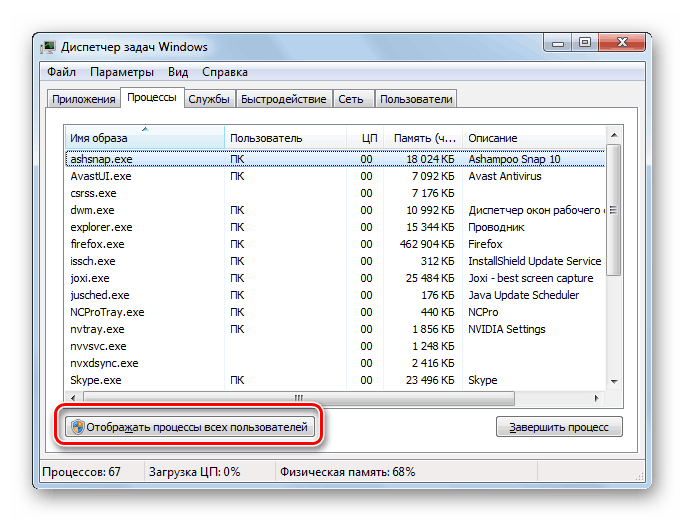This screenshot has height=522, width=685.
Task: Select the AvastUI.exe process
Action: click(x=335, y=176)
